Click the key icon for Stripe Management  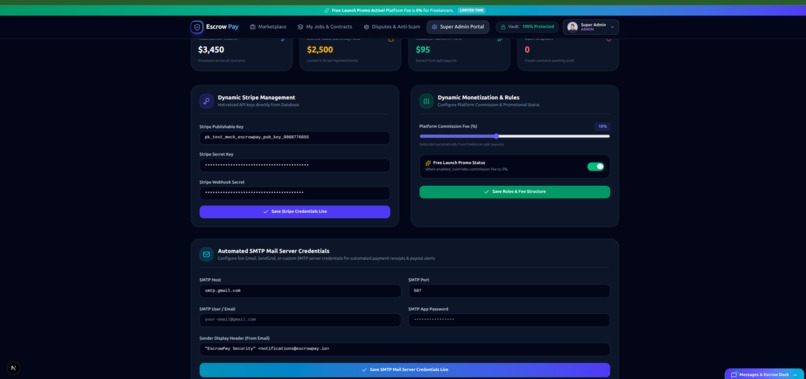pos(207,101)
